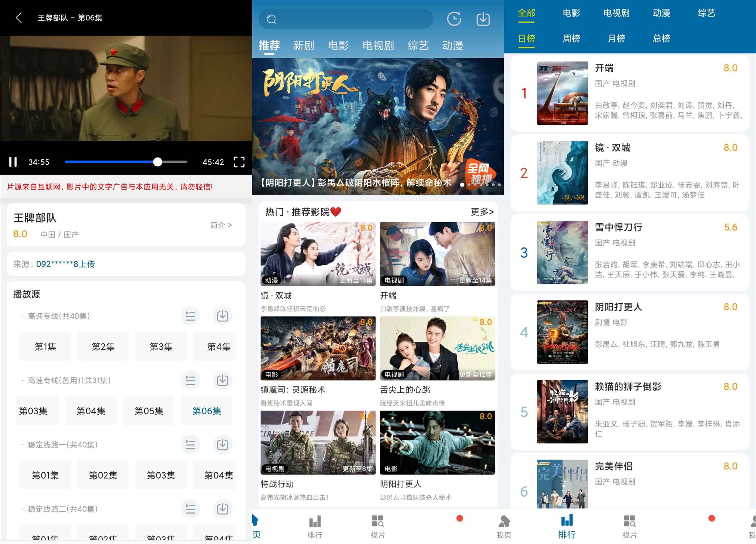
Task: Play episode 第05集 from backup source
Action: pyautogui.click(x=149, y=411)
